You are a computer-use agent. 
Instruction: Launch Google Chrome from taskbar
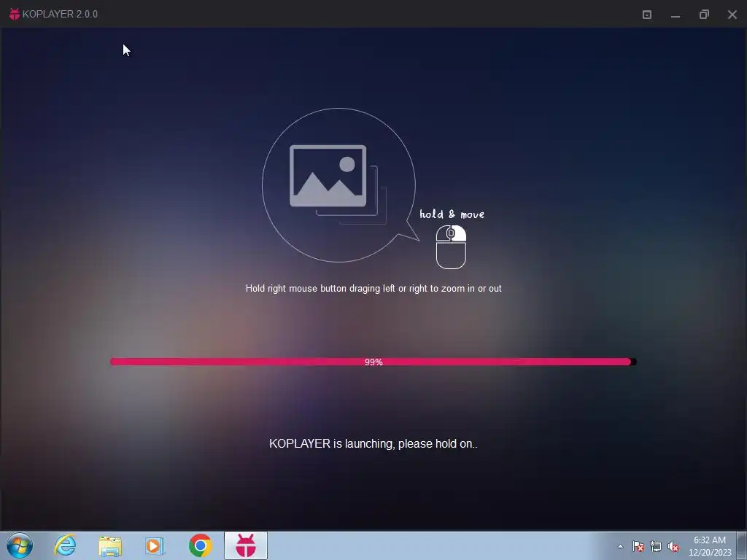pos(200,545)
